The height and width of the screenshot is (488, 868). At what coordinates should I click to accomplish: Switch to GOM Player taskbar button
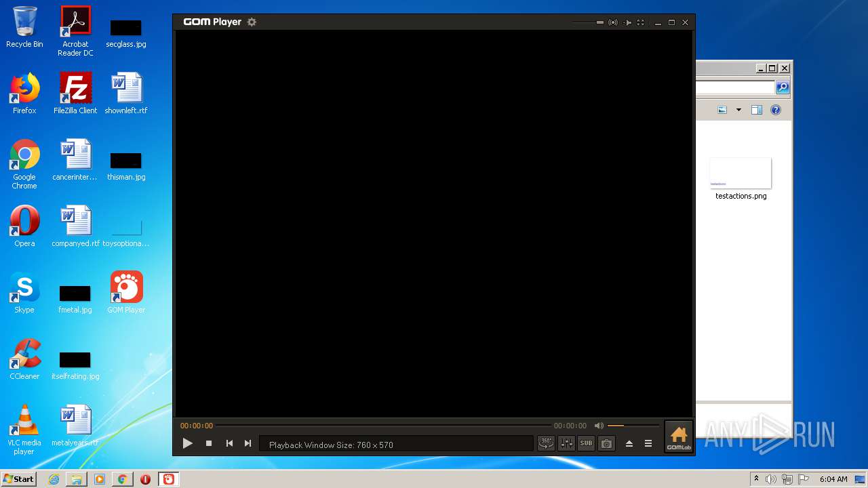pyautogui.click(x=169, y=479)
